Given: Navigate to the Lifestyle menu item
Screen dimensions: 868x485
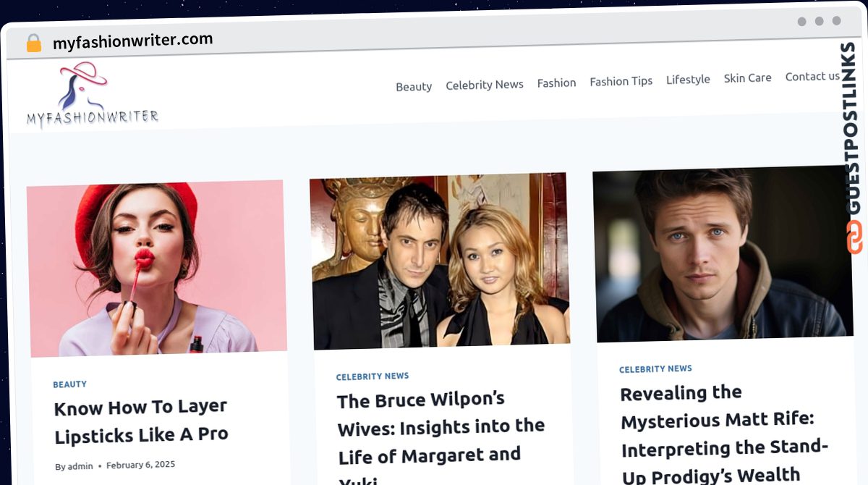Looking at the screenshot, I should [688, 79].
